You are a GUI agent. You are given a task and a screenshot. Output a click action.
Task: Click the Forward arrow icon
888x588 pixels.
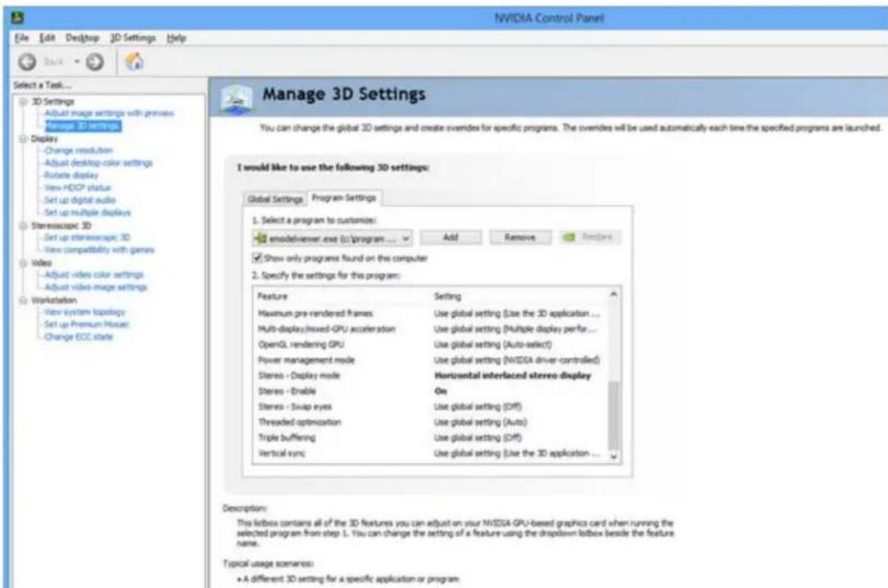[94, 61]
